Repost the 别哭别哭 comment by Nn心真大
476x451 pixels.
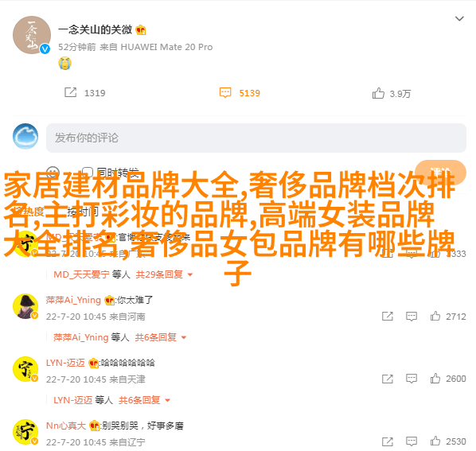[388, 441]
